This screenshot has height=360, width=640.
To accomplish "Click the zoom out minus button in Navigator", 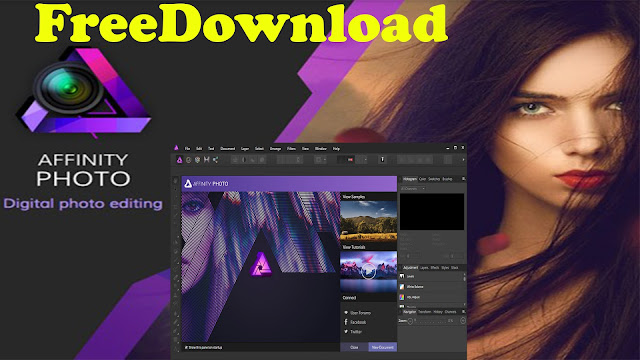I will [x=410, y=321].
